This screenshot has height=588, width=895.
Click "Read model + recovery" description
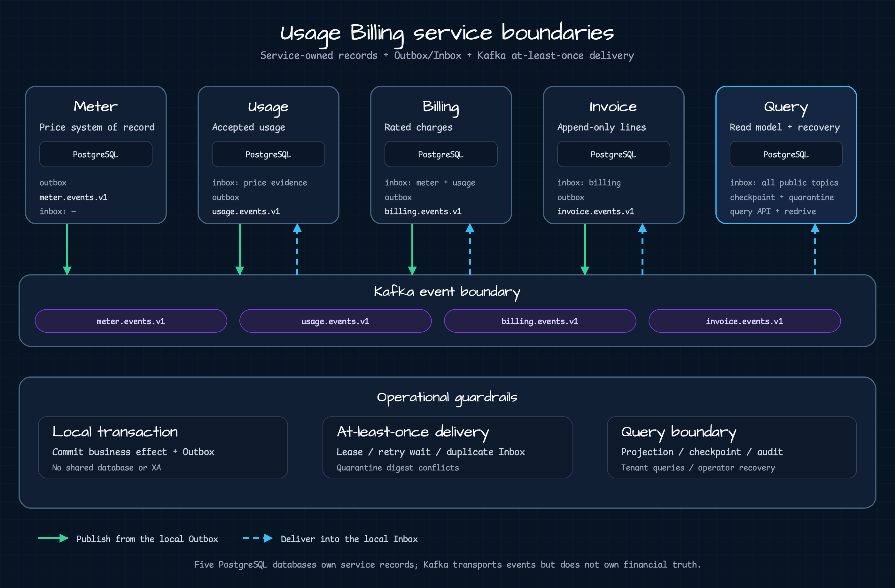(785, 128)
